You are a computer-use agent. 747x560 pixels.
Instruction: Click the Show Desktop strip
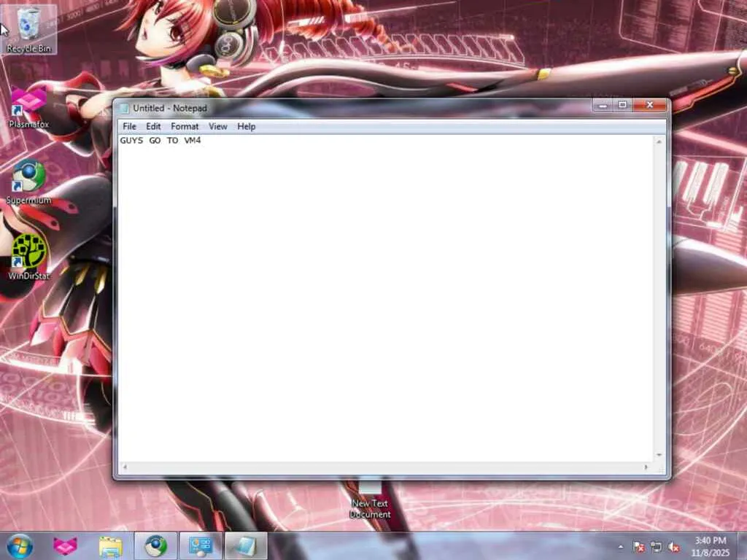click(742, 546)
